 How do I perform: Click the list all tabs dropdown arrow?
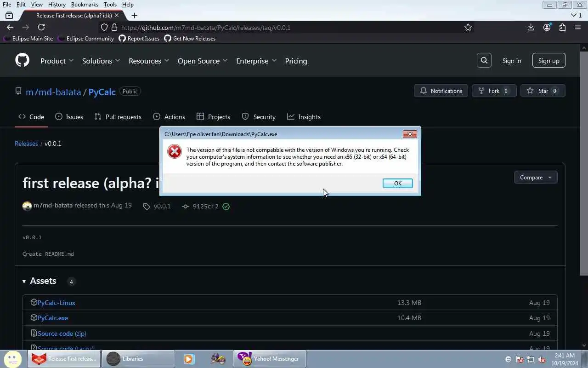573,15
